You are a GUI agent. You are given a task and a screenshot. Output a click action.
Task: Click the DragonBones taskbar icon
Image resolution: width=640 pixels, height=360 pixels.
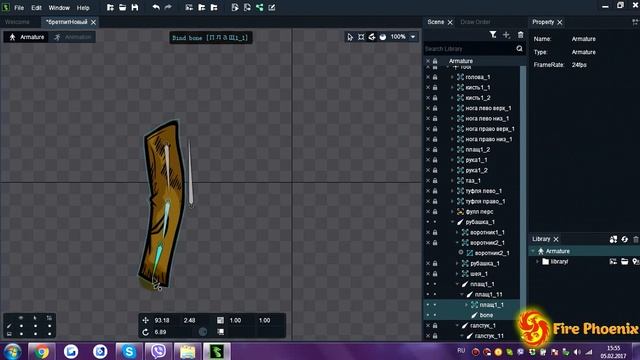pos(217,351)
